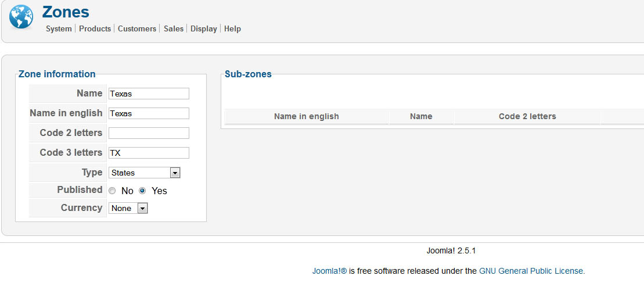644x290 pixels.
Task: Click the Name input field
Action: (149, 94)
